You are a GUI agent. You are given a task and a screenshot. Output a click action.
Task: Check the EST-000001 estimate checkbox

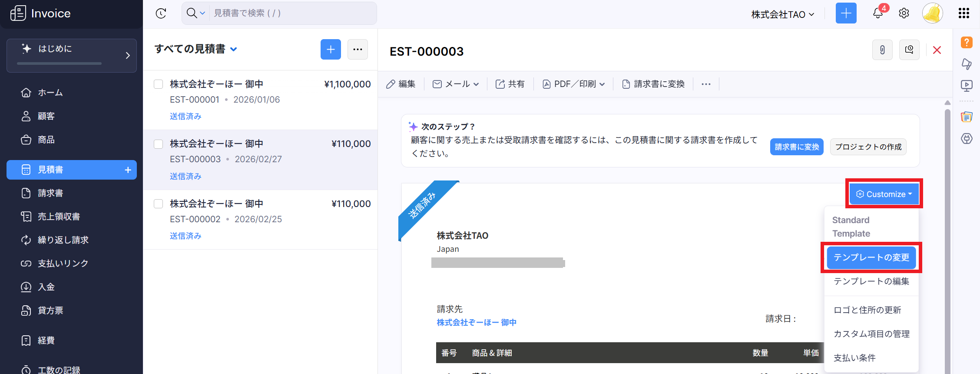tap(159, 84)
